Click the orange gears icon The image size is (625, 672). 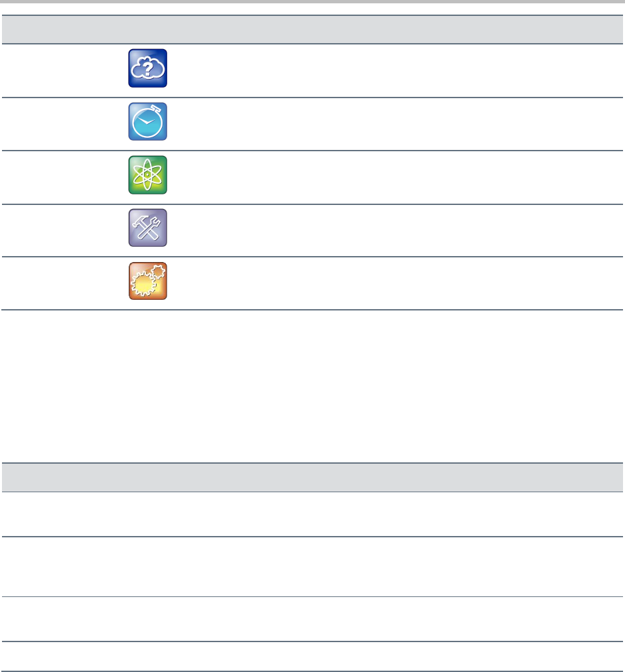[148, 281]
